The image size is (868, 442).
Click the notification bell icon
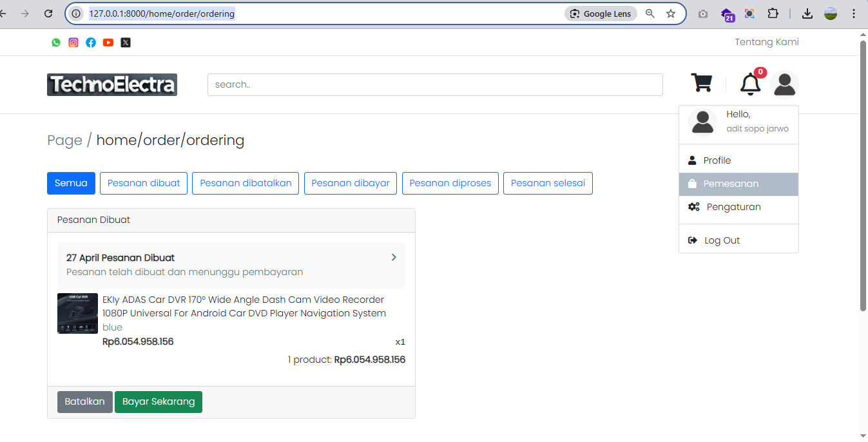(750, 84)
